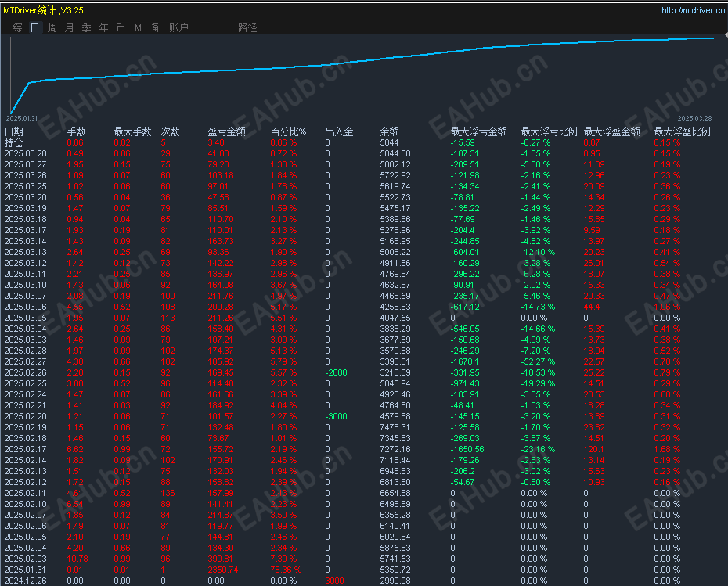This screenshot has width=728, height=586.
Task: Click the 113 trade count cell
Action: click(x=168, y=318)
